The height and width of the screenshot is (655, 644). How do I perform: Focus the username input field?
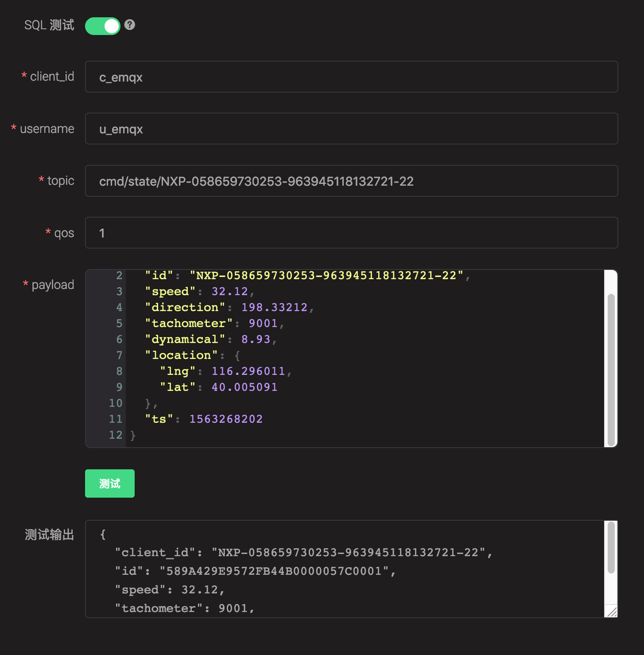[x=351, y=129]
